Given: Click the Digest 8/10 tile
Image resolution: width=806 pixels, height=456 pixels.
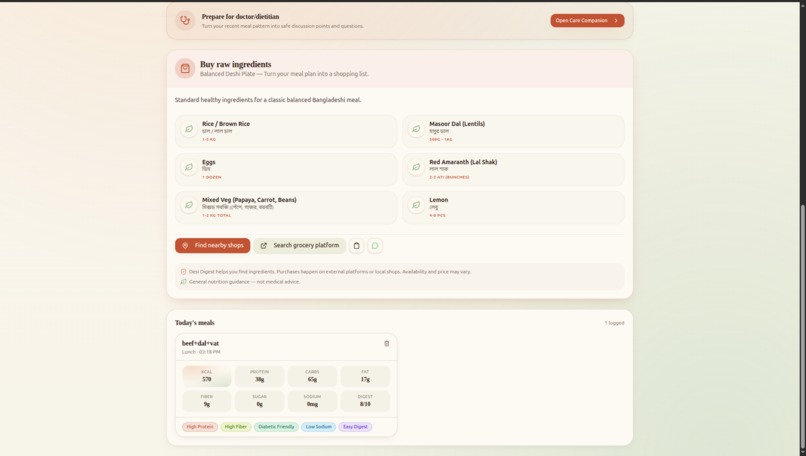Looking at the screenshot, I should [x=365, y=401].
